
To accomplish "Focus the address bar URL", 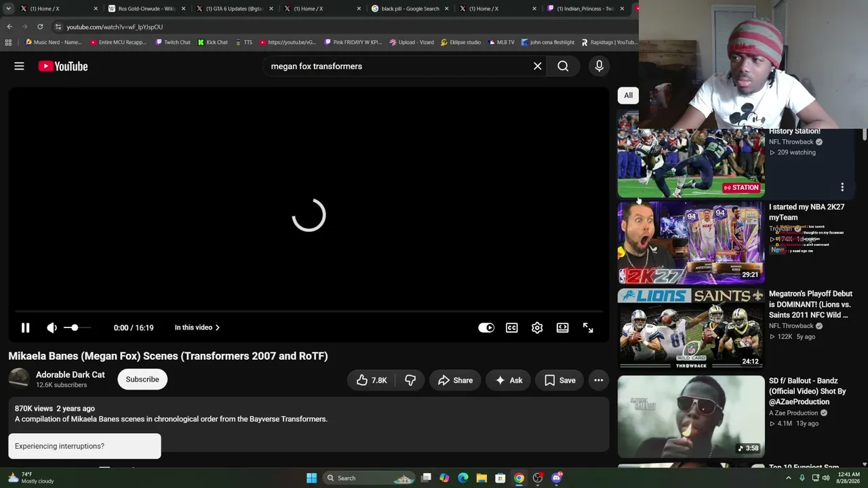I will [x=115, y=27].
